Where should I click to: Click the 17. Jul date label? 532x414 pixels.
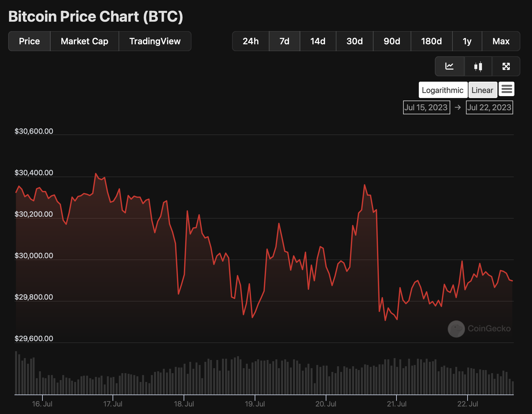click(113, 404)
